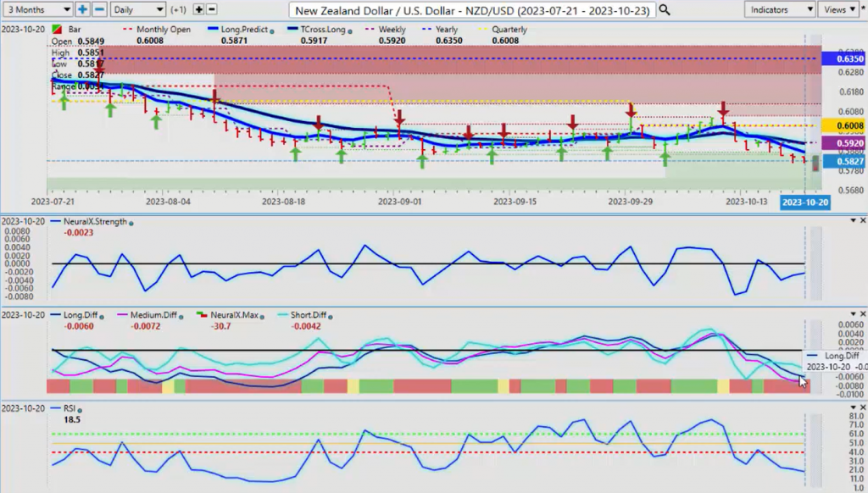Click the (+1) forecast offset label
The image size is (868, 493).
pos(178,9)
